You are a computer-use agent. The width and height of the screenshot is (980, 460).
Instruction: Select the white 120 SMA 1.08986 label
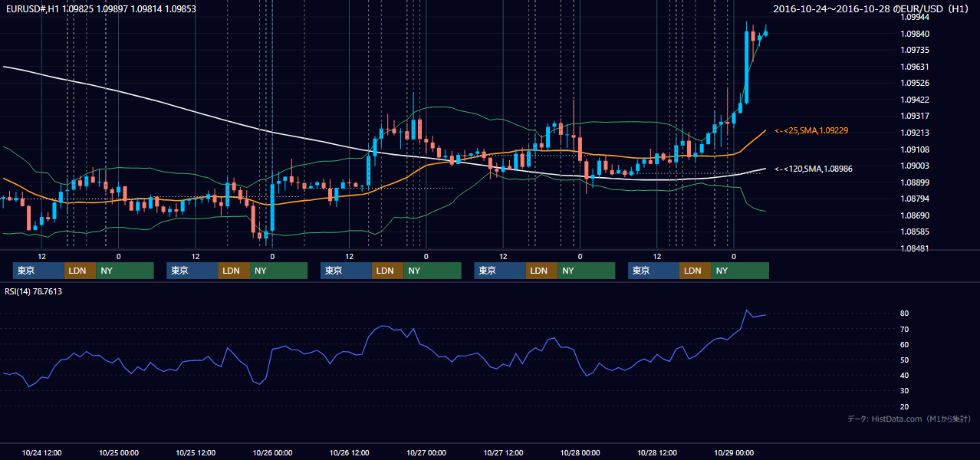click(814, 169)
